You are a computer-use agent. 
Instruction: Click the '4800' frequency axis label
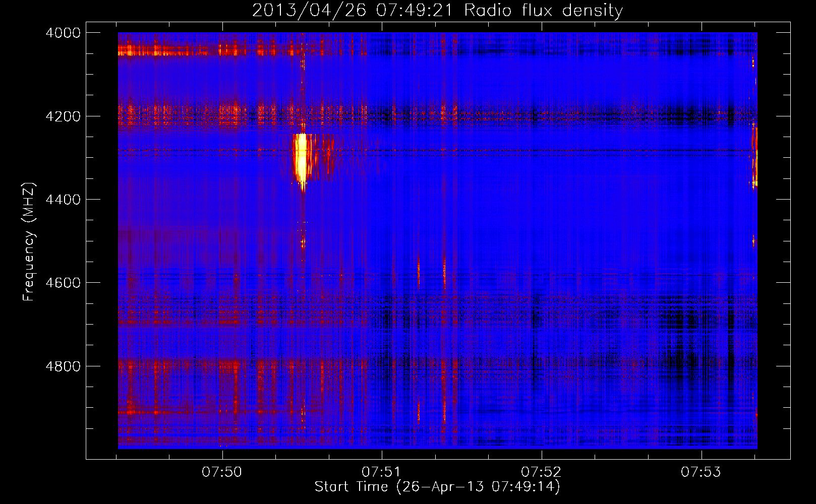point(63,366)
